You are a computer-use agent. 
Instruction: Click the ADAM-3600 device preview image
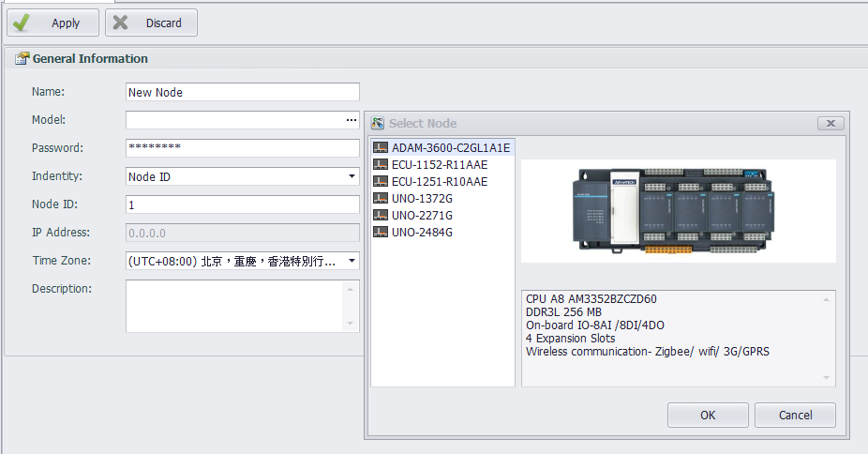pyautogui.click(x=678, y=210)
